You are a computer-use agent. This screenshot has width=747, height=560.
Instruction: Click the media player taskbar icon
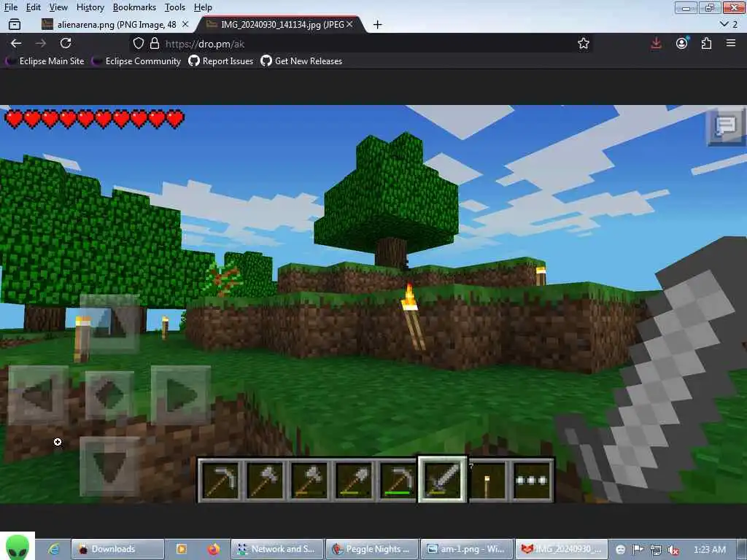182,549
